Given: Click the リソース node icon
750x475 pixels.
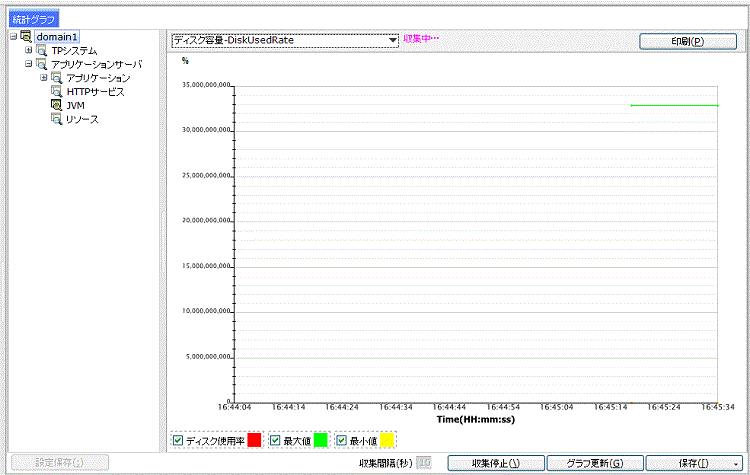Looking at the screenshot, I should click(x=57, y=119).
